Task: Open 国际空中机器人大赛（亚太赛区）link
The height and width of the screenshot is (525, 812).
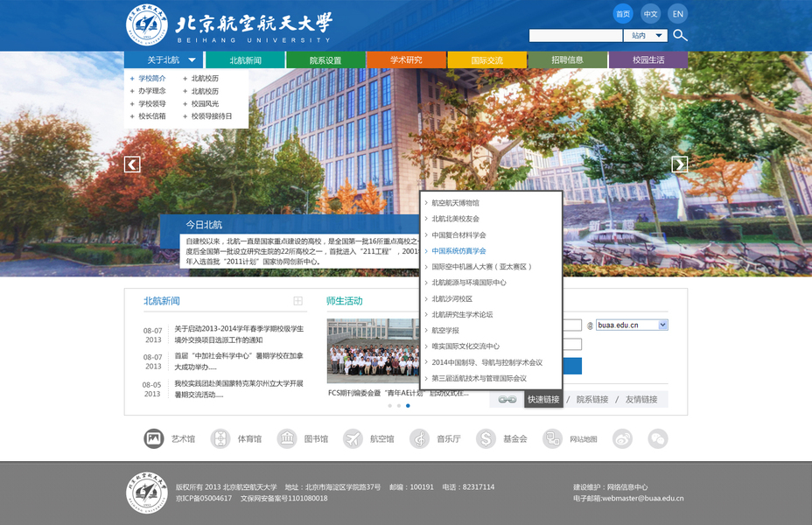Action: click(481, 267)
